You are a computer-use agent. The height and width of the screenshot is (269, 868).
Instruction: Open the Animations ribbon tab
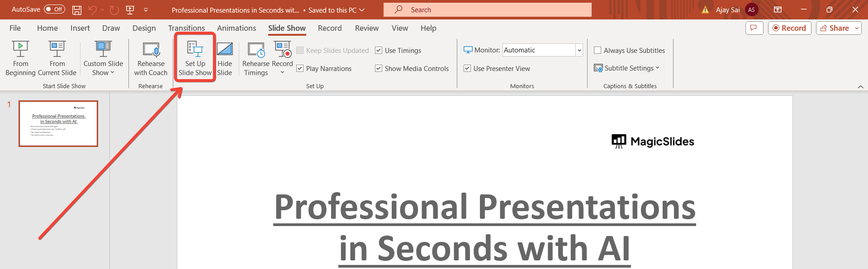pyautogui.click(x=237, y=28)
